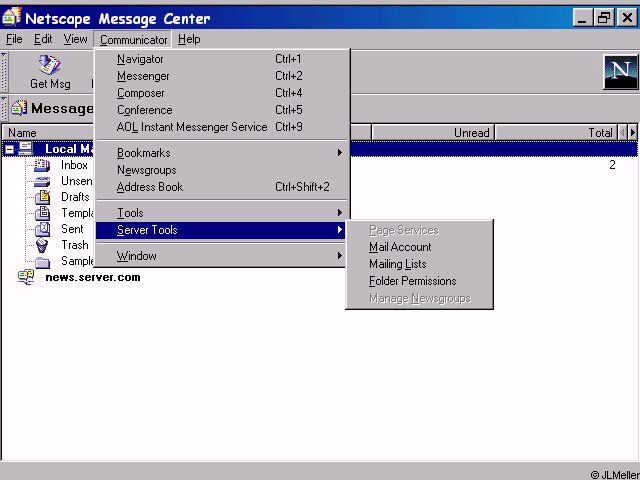The height and width of the screenshot is (480, 640).
Task: Choose Conference from the menu
Action: pyautogui.click(x=222, y=110)
